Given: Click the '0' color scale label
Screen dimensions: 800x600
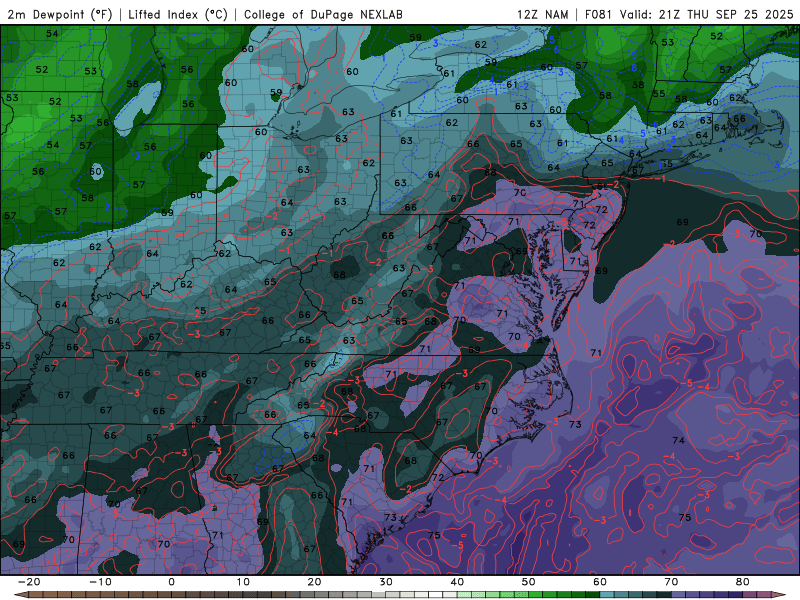Looking at the screenshot, I should pos(171,582).
